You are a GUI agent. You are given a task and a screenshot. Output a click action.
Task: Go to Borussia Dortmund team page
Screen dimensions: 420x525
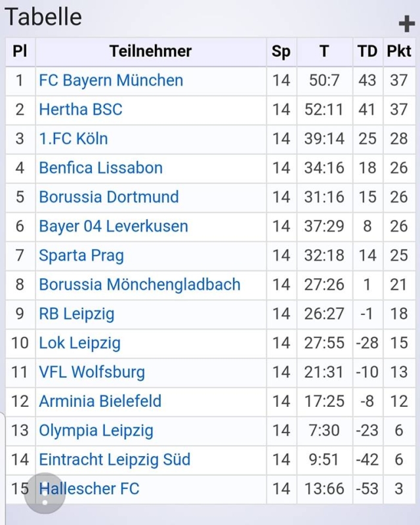109,197
